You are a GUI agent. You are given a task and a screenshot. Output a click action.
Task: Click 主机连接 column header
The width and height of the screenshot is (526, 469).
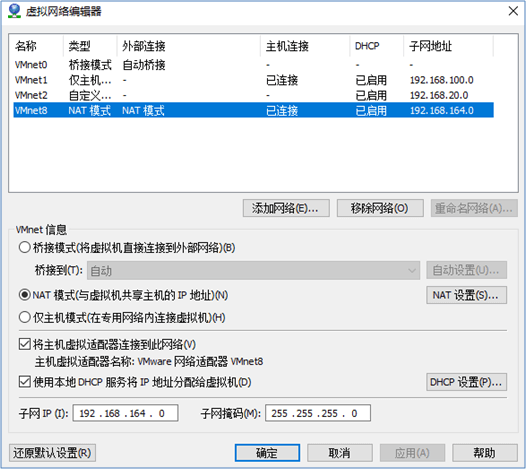click(x=305, y=46)
